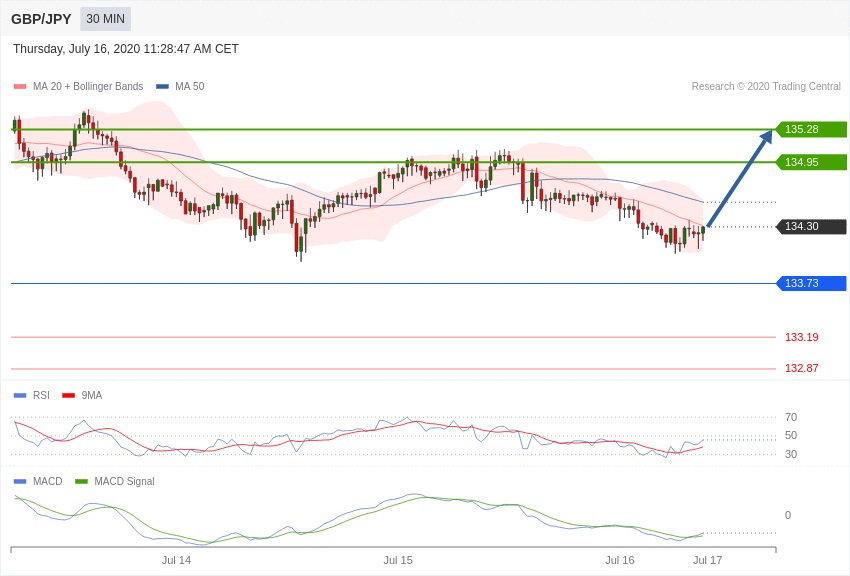Click the 30 MIN timeframe button
This screenshot has height=576, width=850.
tap(105, 19)
